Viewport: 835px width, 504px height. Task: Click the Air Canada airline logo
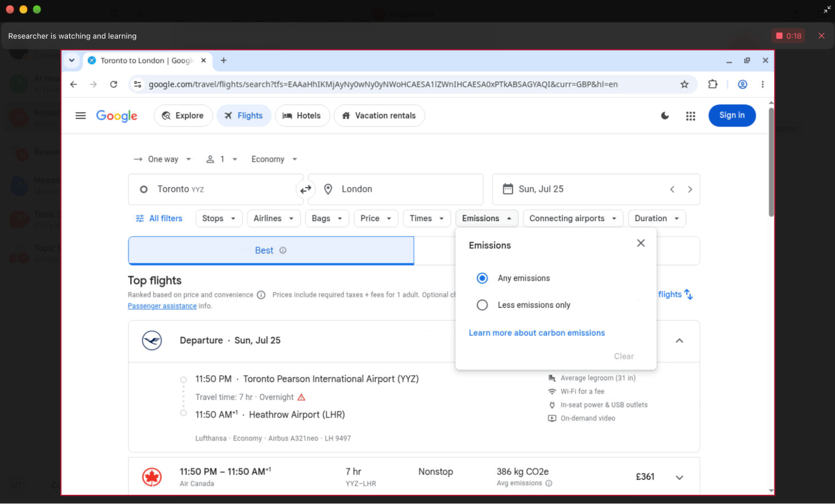(152, 477)
